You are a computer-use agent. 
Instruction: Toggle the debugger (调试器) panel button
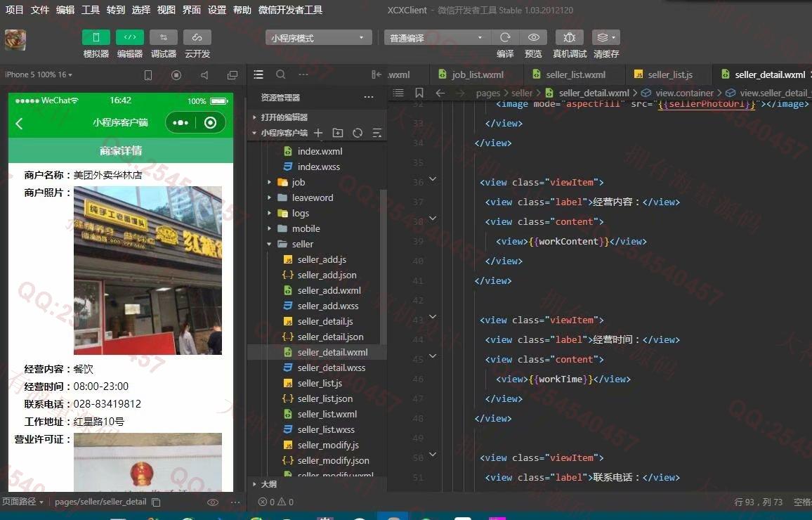(164, 37)
